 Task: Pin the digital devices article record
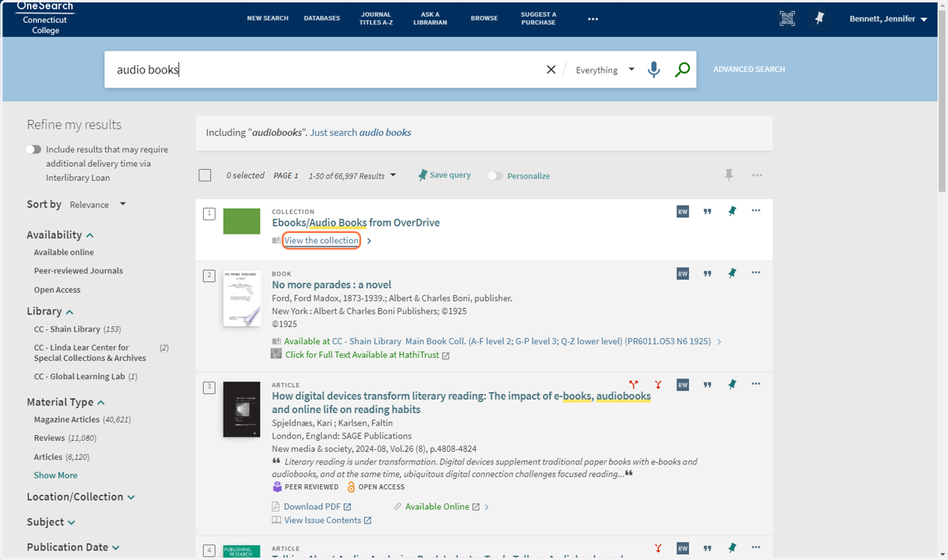[732, 385]
